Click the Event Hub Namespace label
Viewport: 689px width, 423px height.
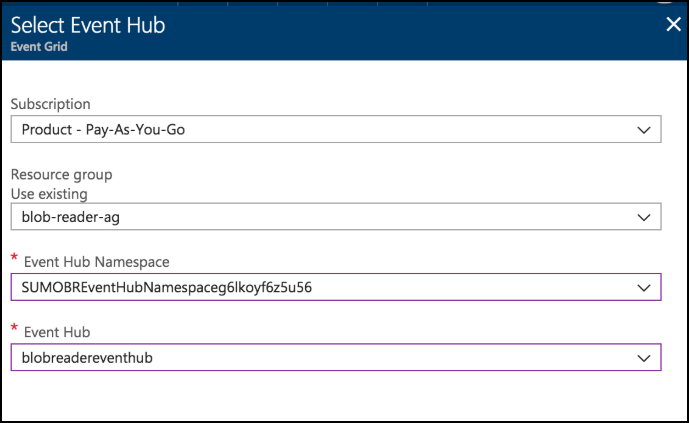[97, 262]
